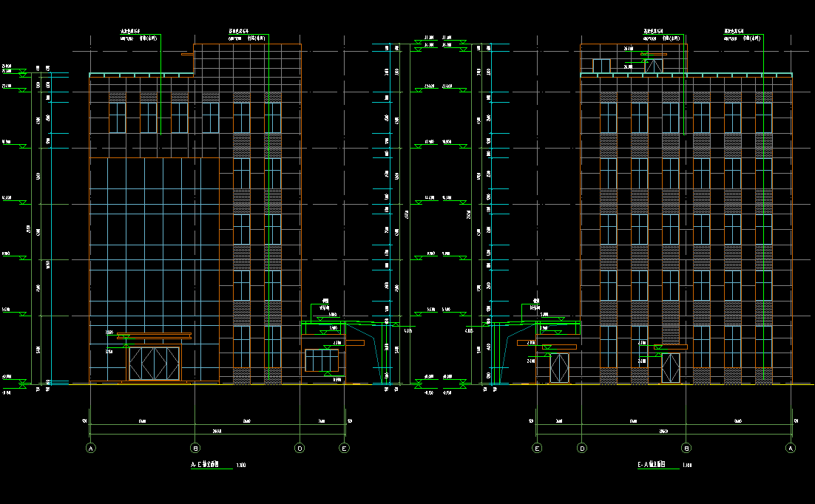Select axis bubble D under right elevation

pos(582,448)
